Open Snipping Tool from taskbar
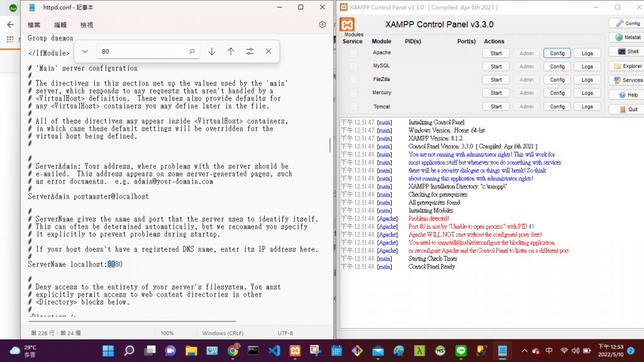Viewport: 644px width, 362px height. pyautogui.click(x=316, y=351)
